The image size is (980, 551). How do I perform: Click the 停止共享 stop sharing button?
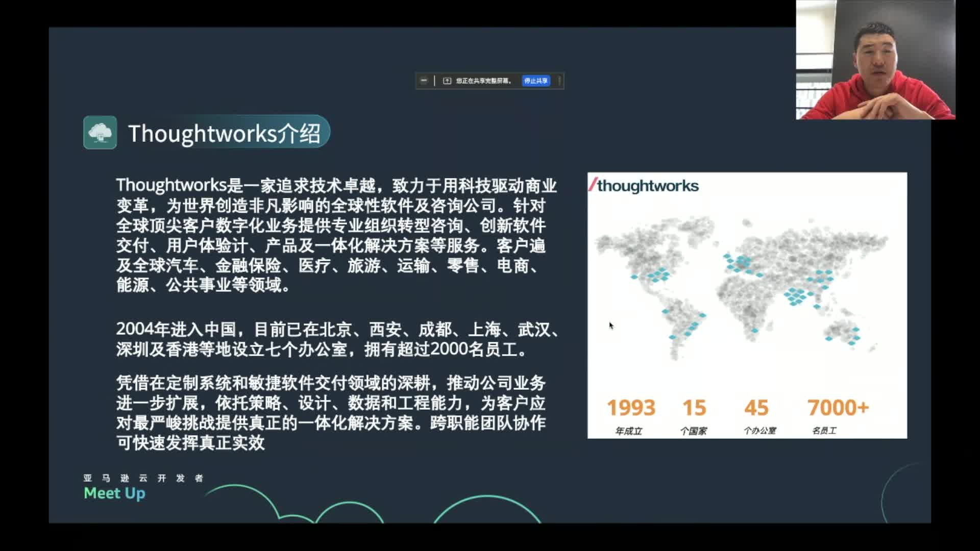(x=535, y=81)
